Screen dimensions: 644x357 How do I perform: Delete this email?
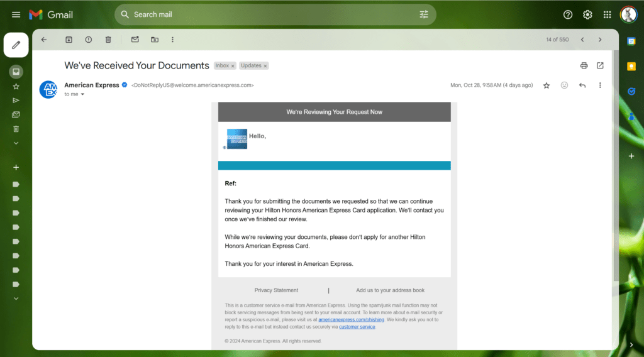click(108, 40)
